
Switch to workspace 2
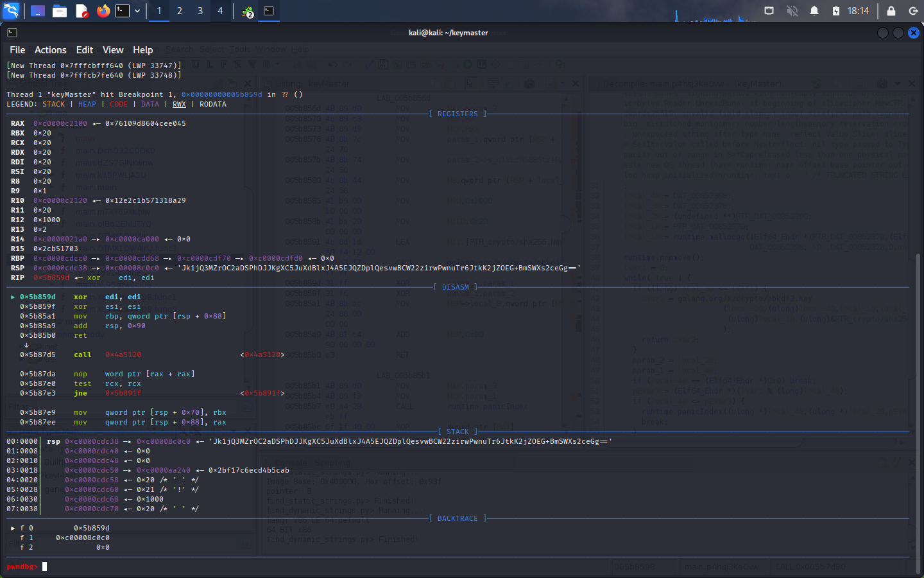pyautogui.click(x=180, y=11)
